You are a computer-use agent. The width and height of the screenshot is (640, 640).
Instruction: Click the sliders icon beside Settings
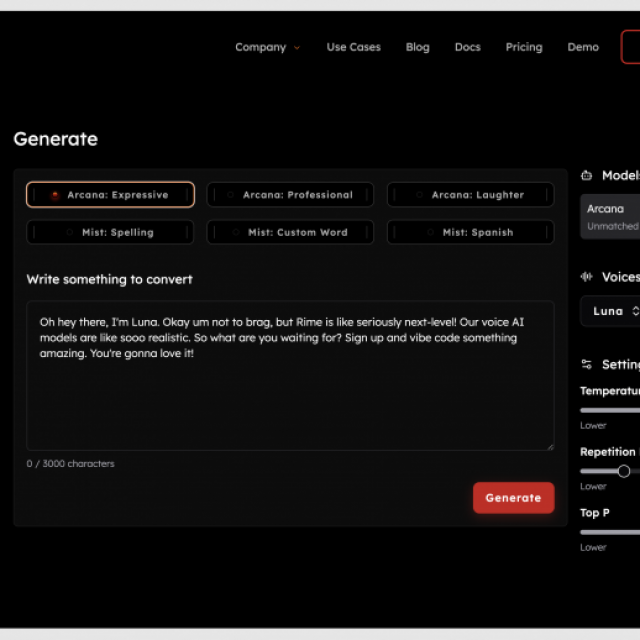tap(587, 365)
